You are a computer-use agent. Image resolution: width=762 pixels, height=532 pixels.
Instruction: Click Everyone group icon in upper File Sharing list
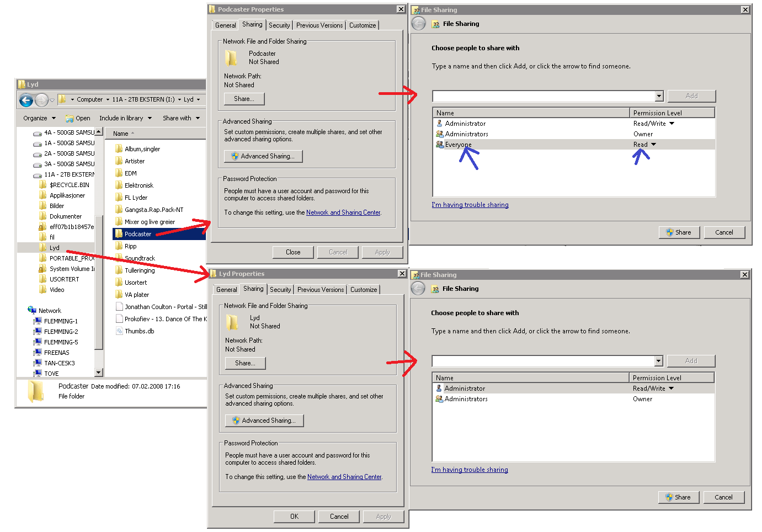(x=440, y=145)
